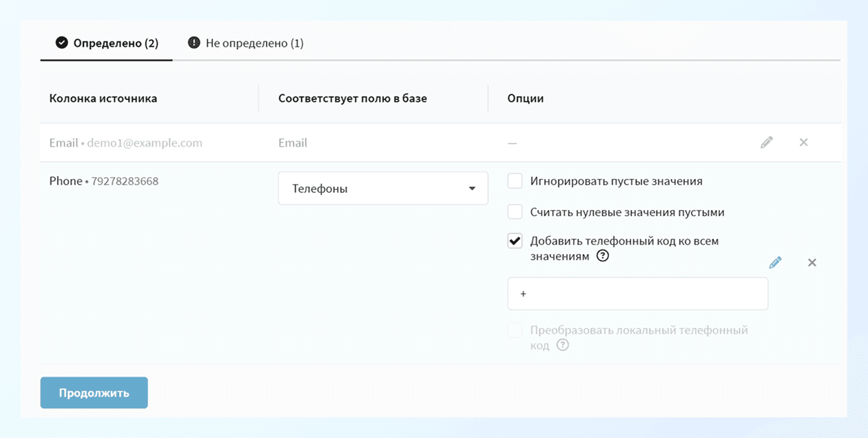Check Считать нулевые значения пустыми option
This screenshot has width=868, height=438.
513,211
